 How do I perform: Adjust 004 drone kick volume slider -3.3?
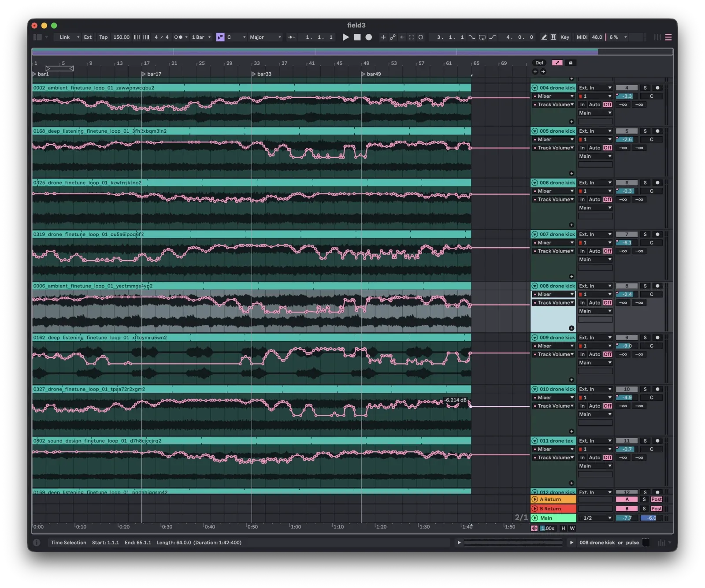pos(627,96)
